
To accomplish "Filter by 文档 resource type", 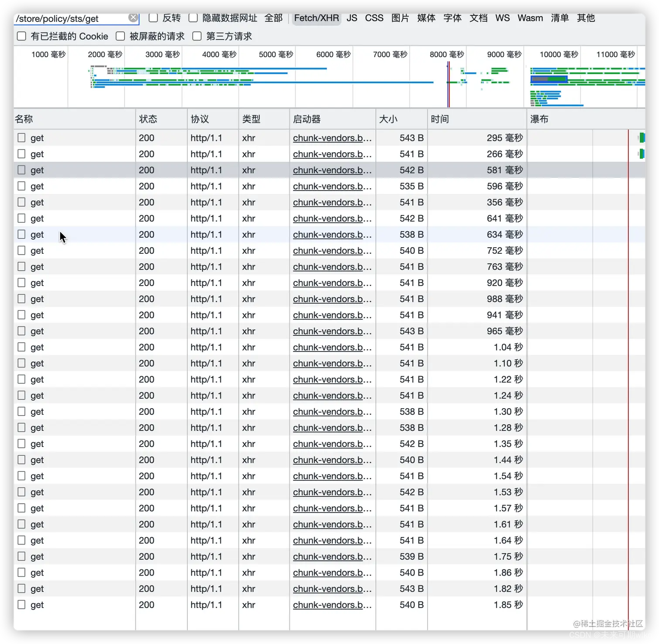I will 479,18.
